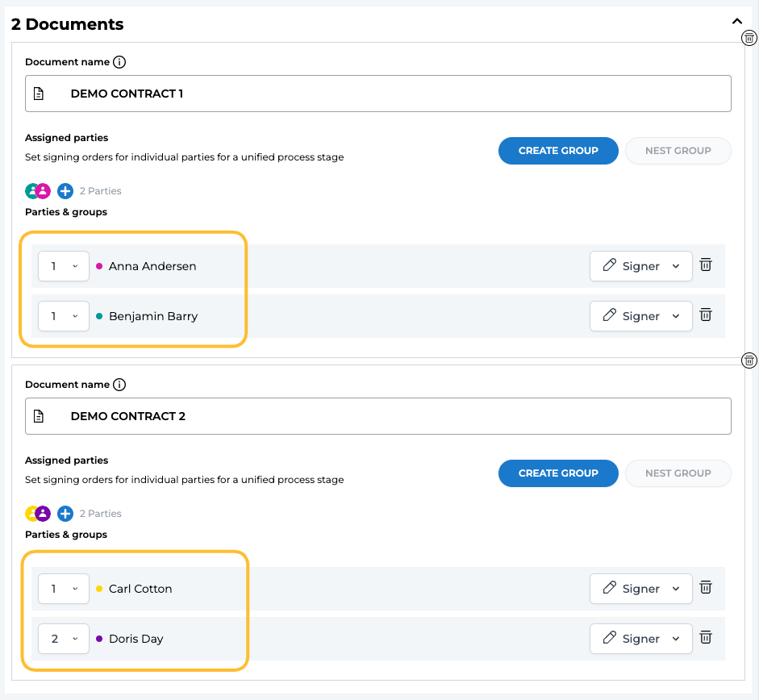Image resolution: width=759 pixels, height=700 pixels.
Task: Delete the DEMO CONTRACT 2 document
Action: (749, 360)
